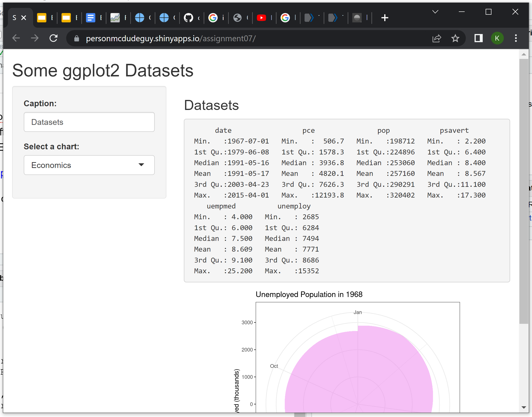Switch to the GitHub tab
The image size is (532, 417).
click(x=189, y=17)
